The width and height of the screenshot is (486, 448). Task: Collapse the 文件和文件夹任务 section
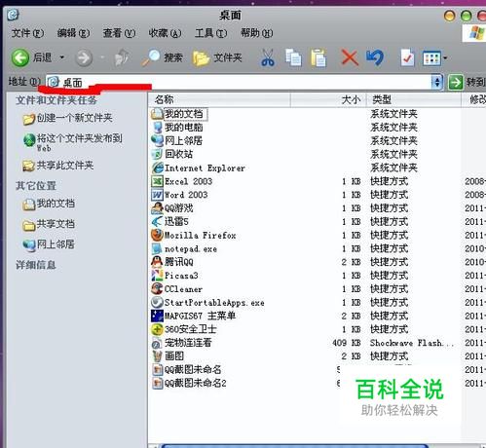coord(56,100)
